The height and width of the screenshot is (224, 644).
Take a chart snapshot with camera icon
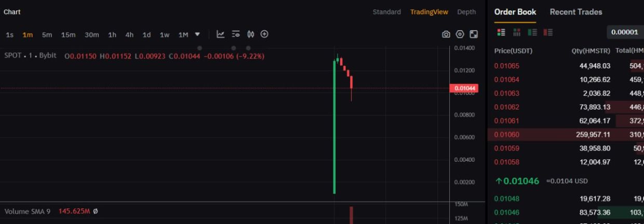tap(446, 34)
